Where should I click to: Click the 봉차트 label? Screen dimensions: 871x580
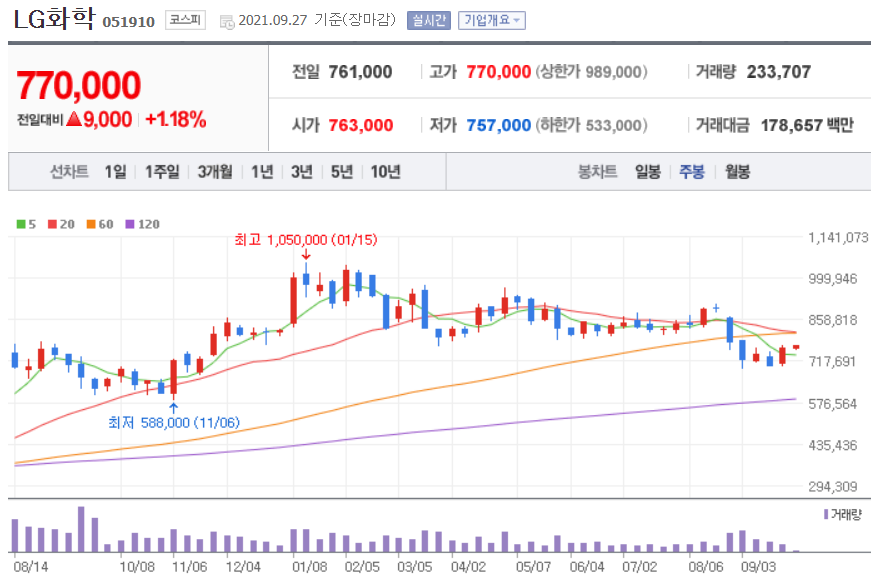(598, 172)
